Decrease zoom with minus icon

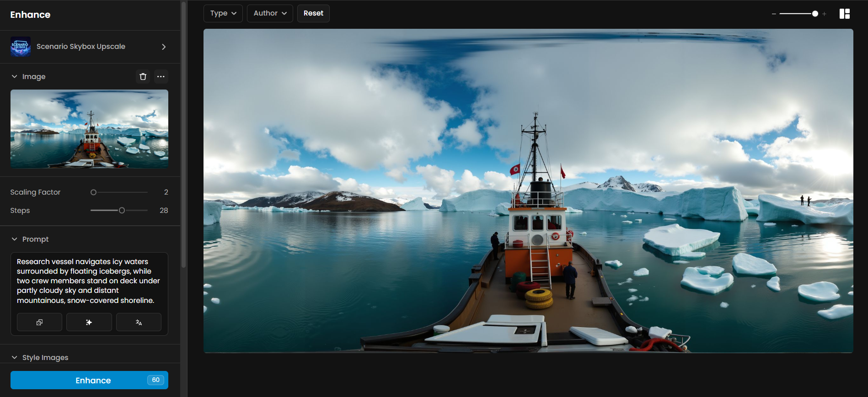click(774, 14)
